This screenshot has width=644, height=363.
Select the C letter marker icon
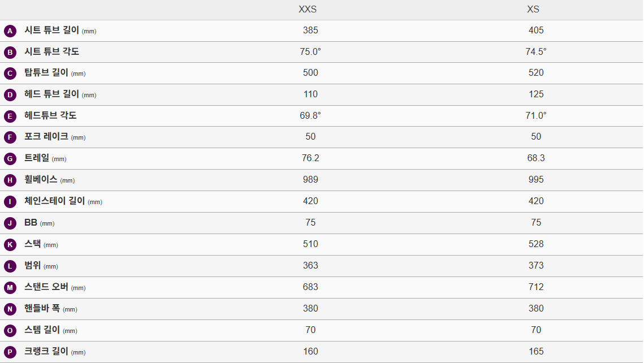click(10, 74)
